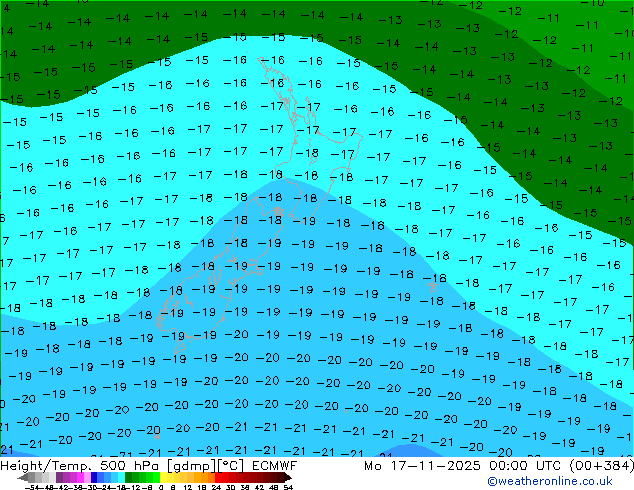634x490 pixels.
Task: Click the dark maroon right arrow end of the scale
Action: point(287,477)
